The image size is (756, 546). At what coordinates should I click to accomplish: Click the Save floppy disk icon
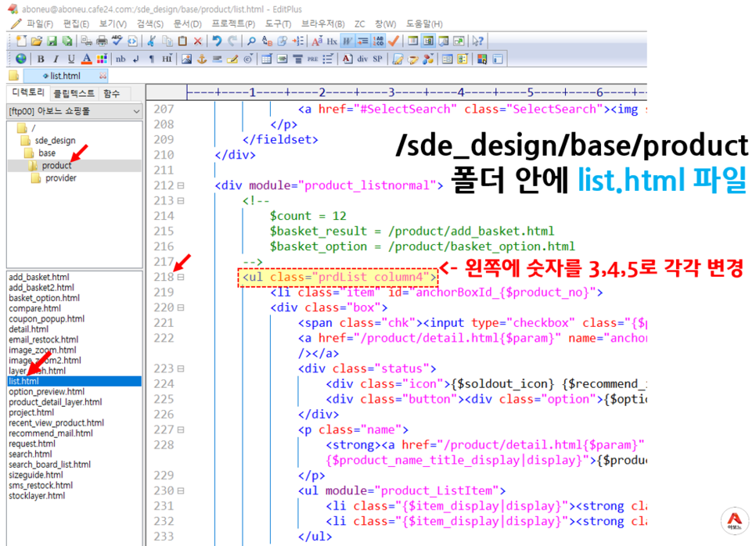tap(52, 41)
